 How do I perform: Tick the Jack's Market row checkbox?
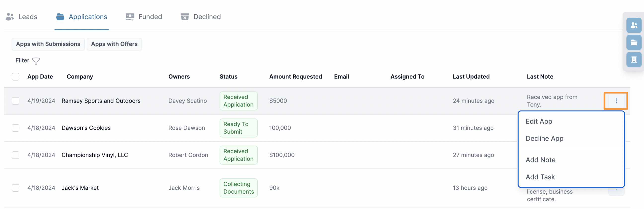(x=15, y=188)
